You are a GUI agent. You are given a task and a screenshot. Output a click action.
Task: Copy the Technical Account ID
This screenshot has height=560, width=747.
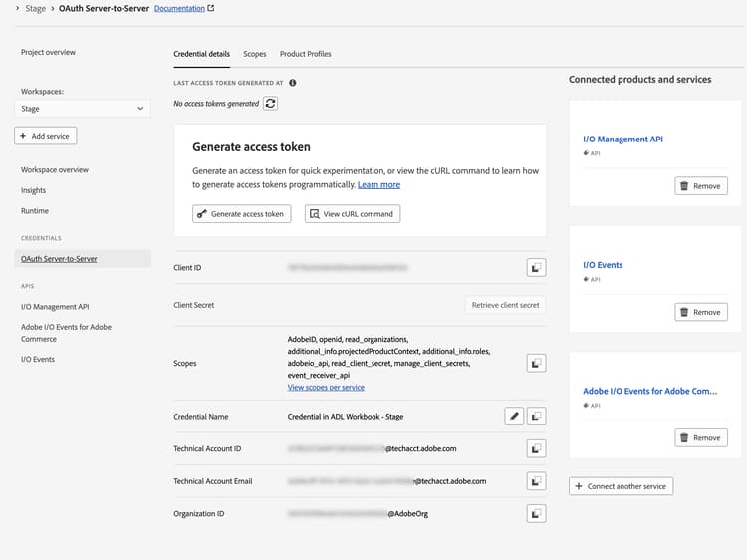[x=536, y=449]
